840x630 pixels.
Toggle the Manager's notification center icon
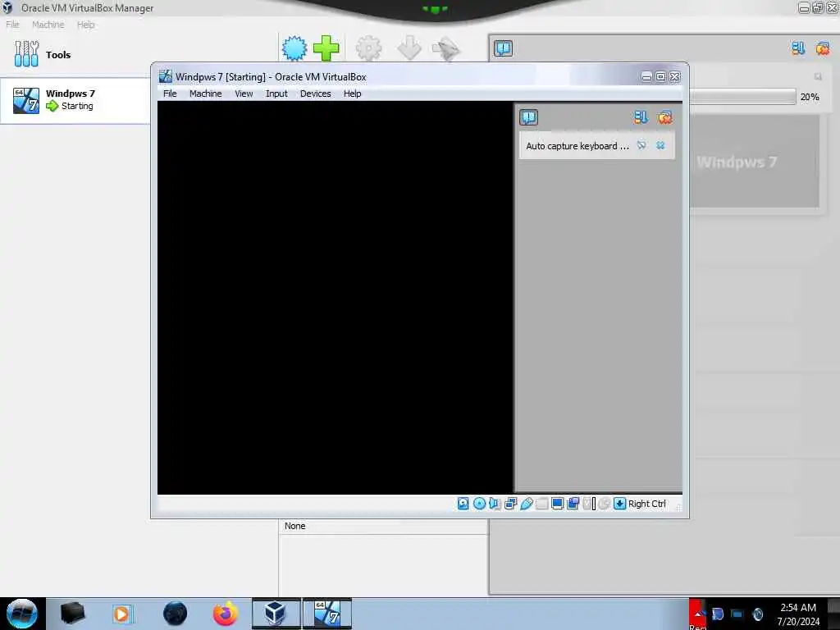tap(503, 48)
